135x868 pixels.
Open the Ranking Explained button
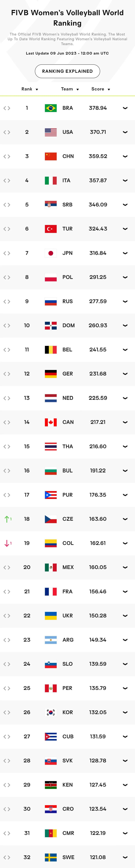point(67,71)
